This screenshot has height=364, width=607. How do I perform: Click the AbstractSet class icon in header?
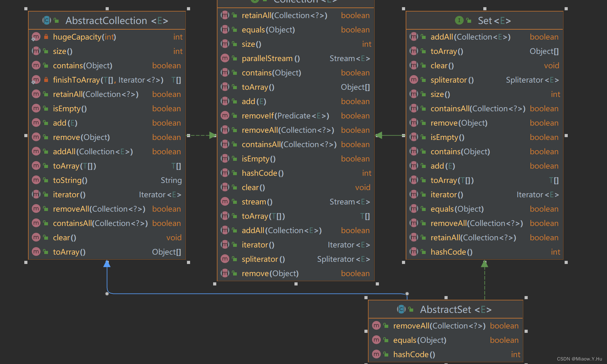tap(401, 309)
